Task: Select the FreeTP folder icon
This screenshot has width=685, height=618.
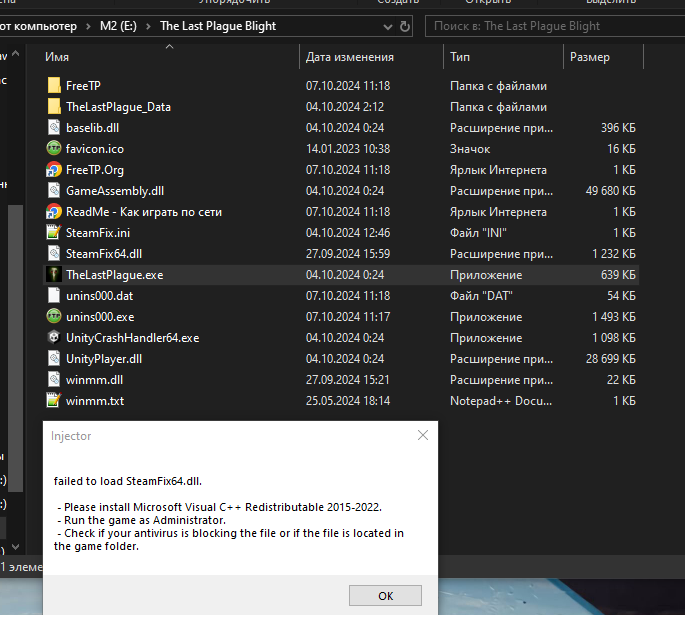Action: (54, 86)
